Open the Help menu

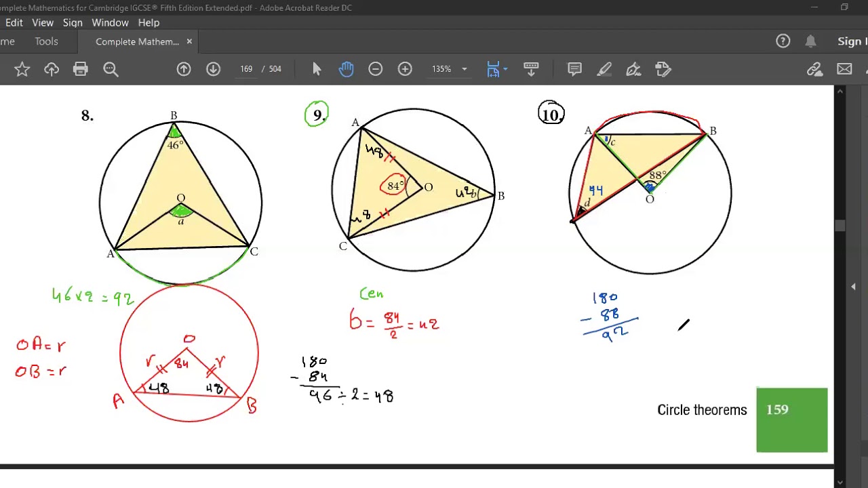click(149, 22)
